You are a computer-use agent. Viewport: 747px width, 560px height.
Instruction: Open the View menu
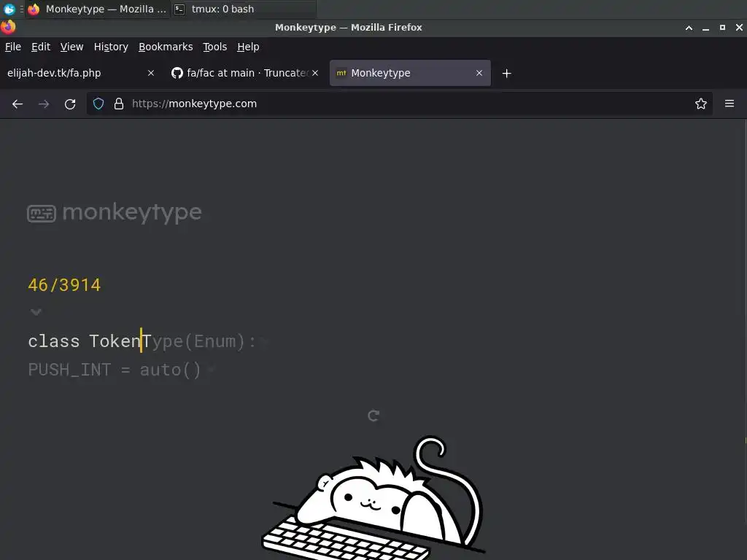click(71, 47)
